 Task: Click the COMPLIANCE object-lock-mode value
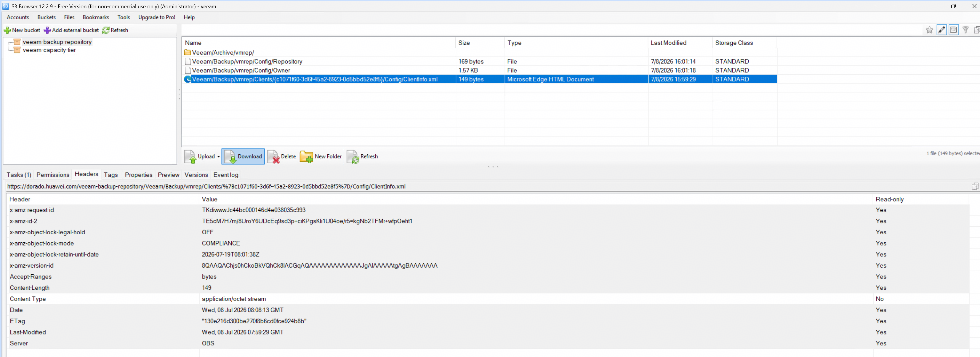pyautogui.click(x=221, y=243)
